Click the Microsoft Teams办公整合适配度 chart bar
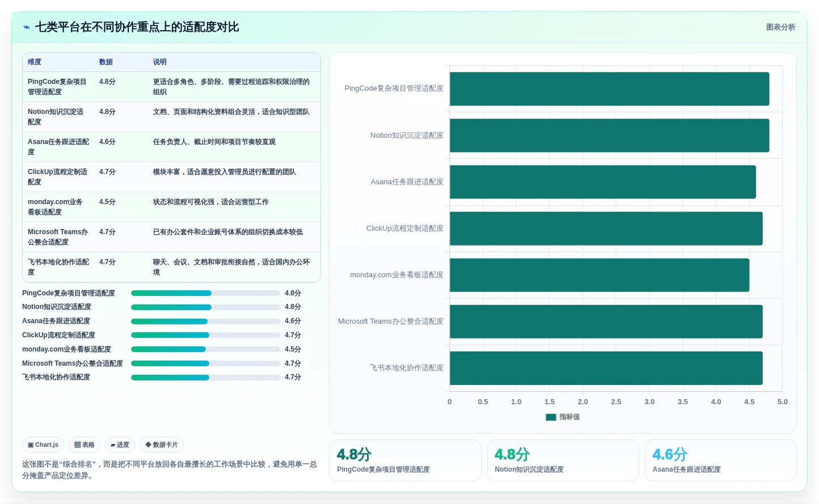 [606, 321]
